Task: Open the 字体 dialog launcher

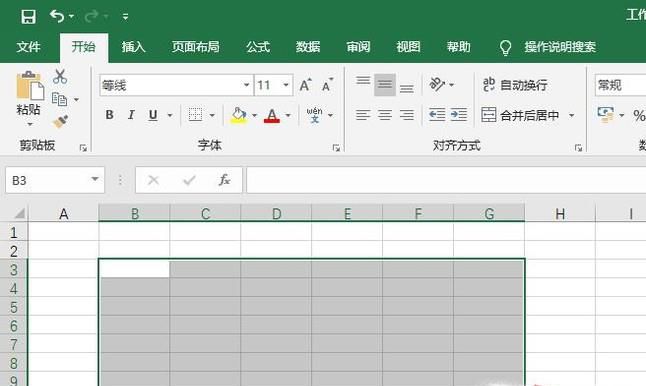Action: [x=336, y=147]
